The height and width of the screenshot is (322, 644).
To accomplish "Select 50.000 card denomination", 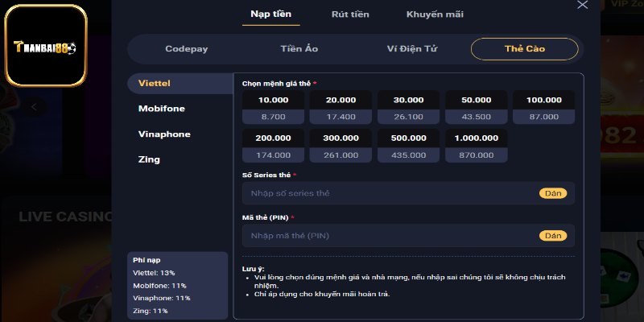I will pos(477,107).
